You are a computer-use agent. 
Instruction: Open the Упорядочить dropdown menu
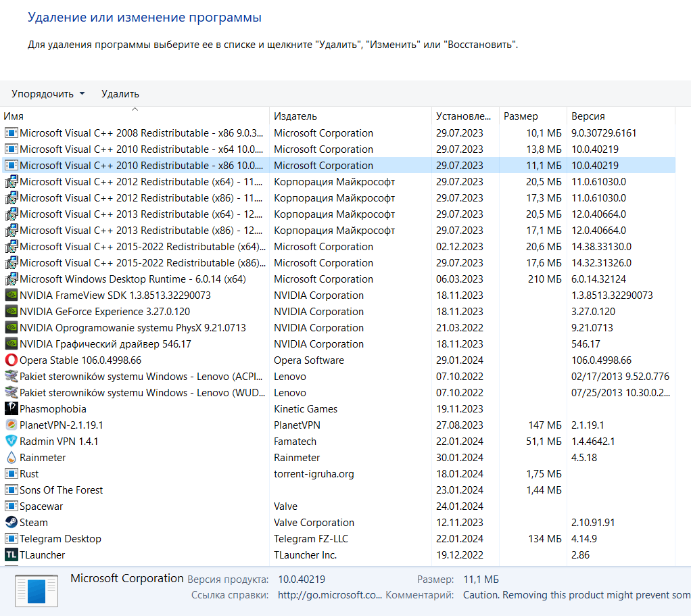point(47,94)
